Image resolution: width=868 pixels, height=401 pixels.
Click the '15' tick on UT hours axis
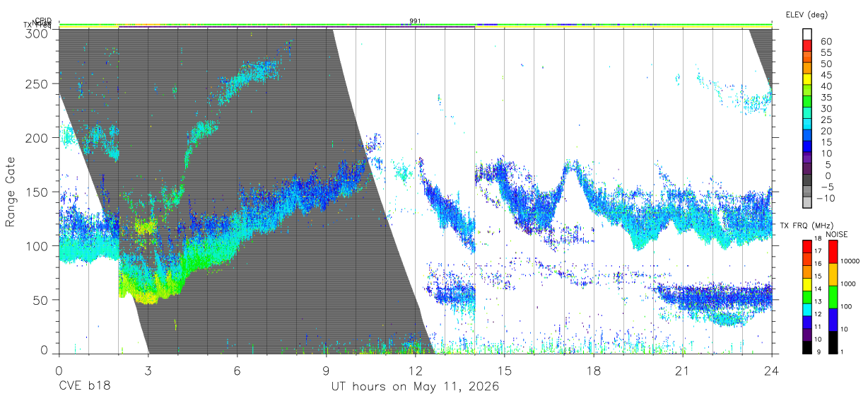point(505,371)
